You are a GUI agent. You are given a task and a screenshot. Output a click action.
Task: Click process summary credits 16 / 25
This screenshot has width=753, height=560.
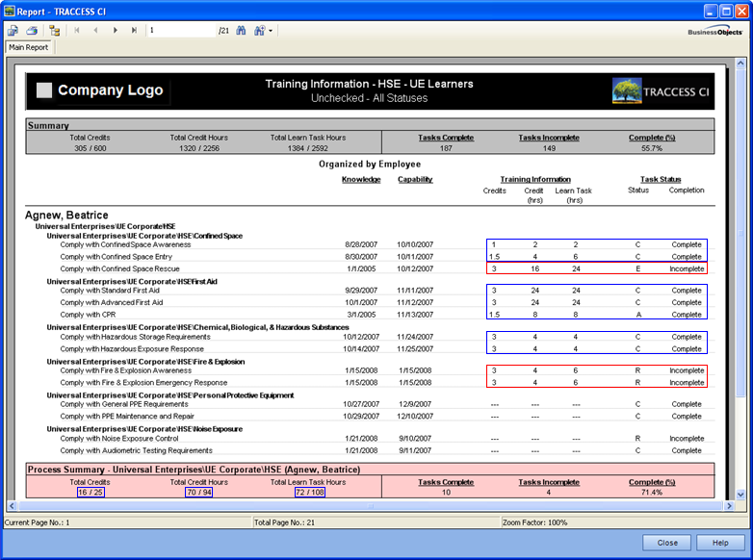[x=91, y=493]
